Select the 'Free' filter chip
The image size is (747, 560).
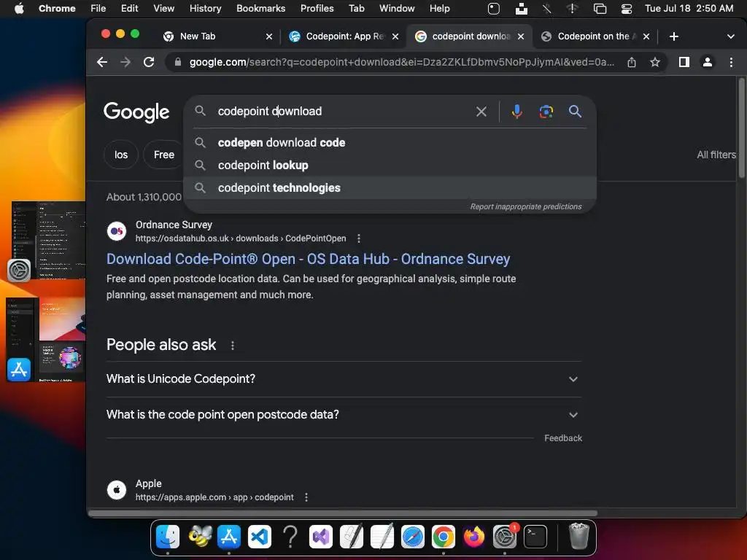click(x=163, y=155)
